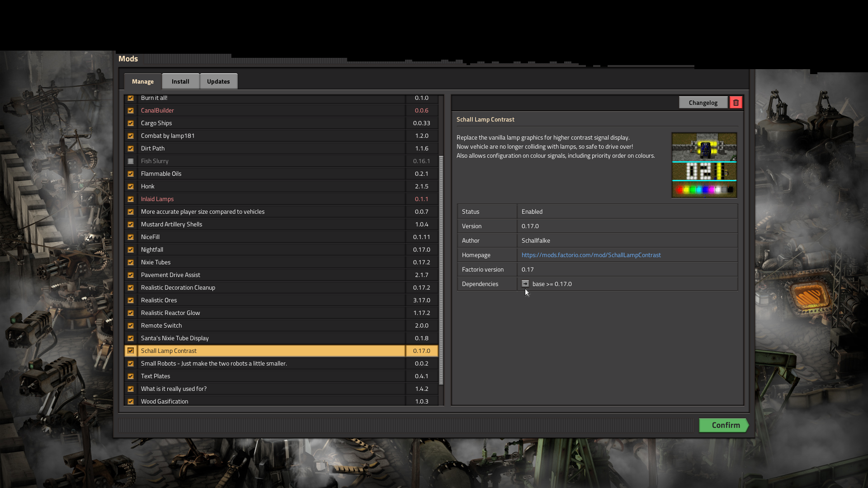The image size is (868, 488).
Task: Uncheck the Flammable Oils mod
Action: 131,174
